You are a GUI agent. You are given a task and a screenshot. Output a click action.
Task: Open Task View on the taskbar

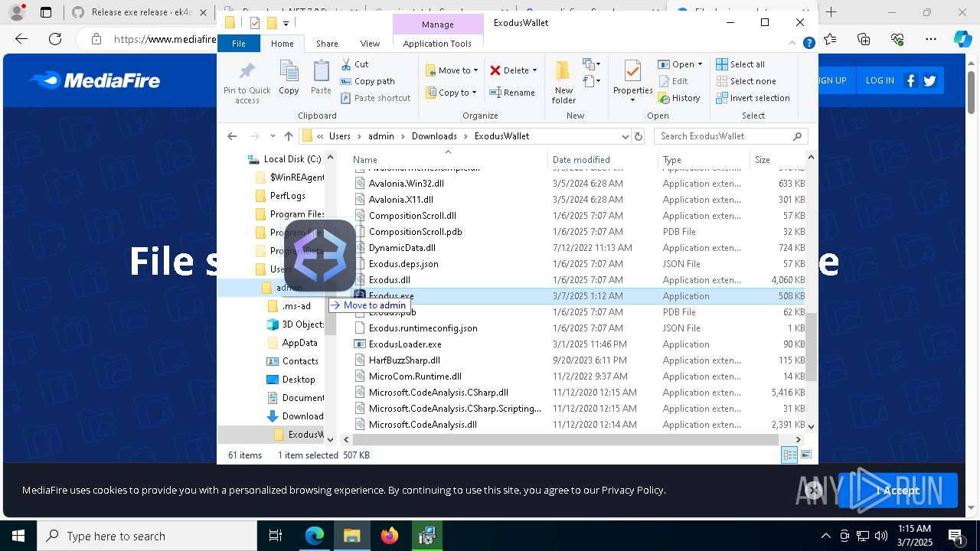[x=276, y=536]
